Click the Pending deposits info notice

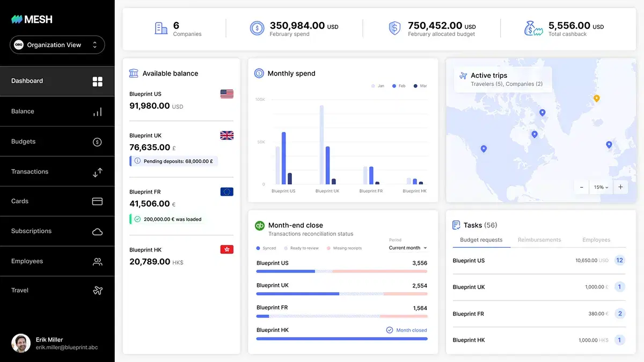click(x=173, y=161)
